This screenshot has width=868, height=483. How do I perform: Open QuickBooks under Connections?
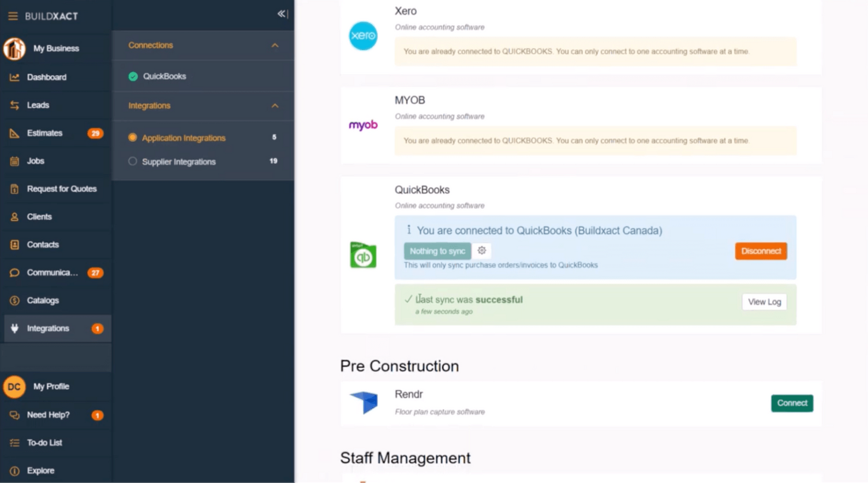[164, 76]
